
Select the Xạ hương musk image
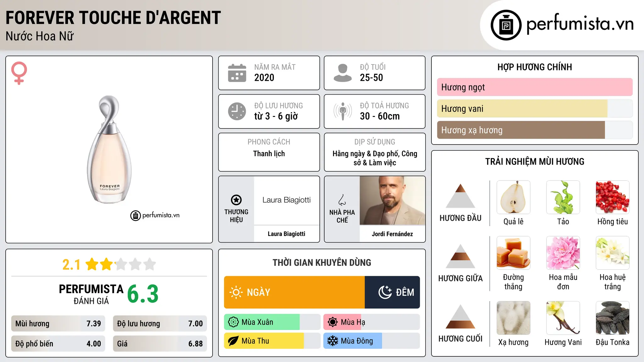point(514,318)
